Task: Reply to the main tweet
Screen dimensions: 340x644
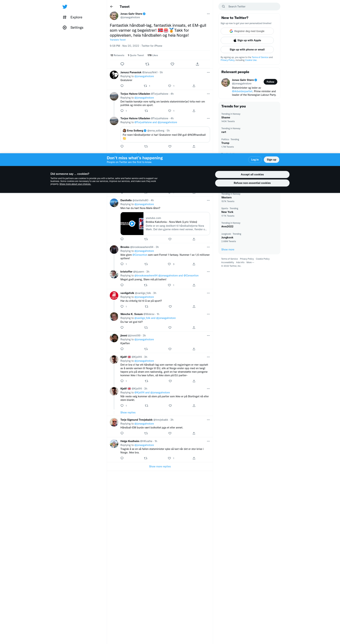Action: click(x=122, y=64)
